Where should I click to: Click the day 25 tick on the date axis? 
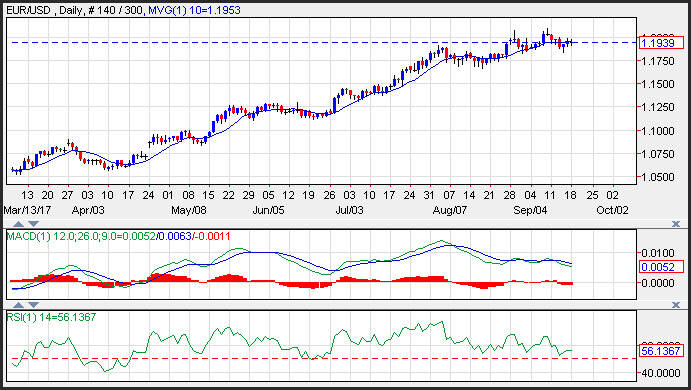click(593, 195)
